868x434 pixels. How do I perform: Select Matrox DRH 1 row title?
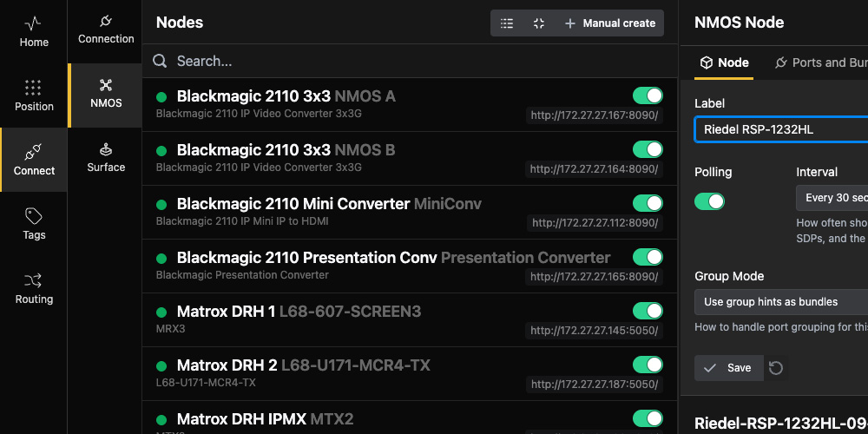tap(299, 312)
